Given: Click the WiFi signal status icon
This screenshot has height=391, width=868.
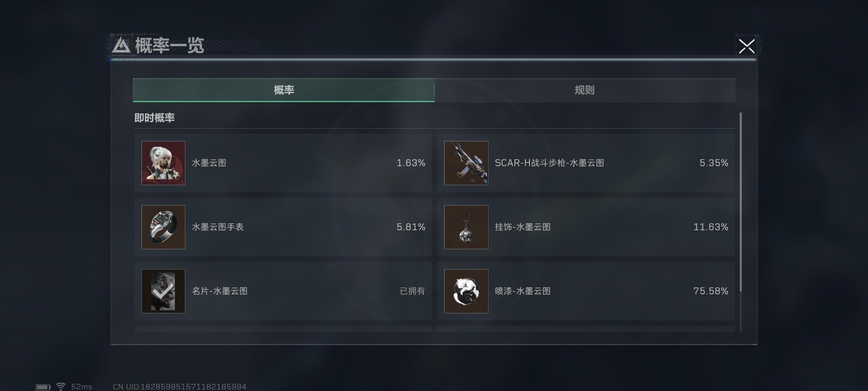Looking at the screenshot, I should pyautogui.click(x=61, y=387).
